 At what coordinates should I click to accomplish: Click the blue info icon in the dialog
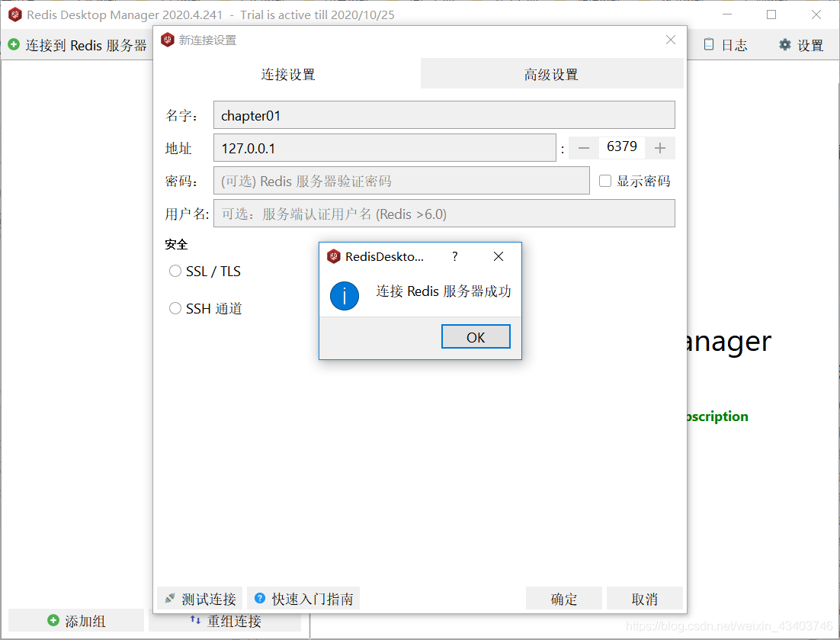pyautogui.click(x=345, y=296)
